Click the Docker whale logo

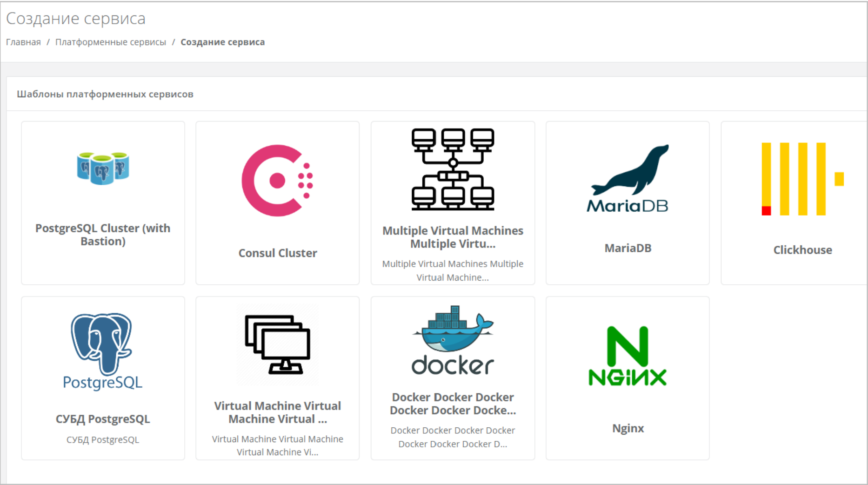453,340
